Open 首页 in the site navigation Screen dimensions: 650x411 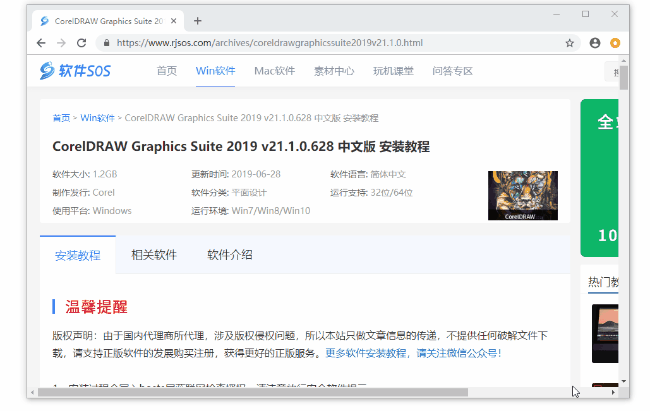click(x=167, y=71)
